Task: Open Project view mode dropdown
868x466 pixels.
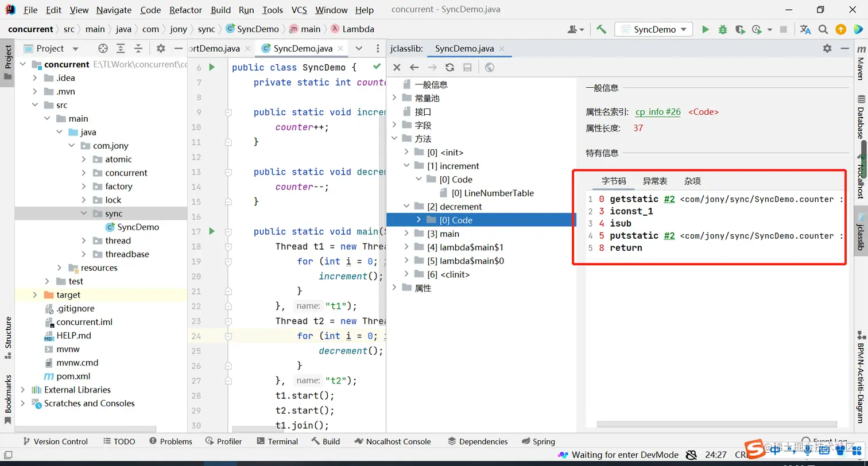Action: coord(75,49)
